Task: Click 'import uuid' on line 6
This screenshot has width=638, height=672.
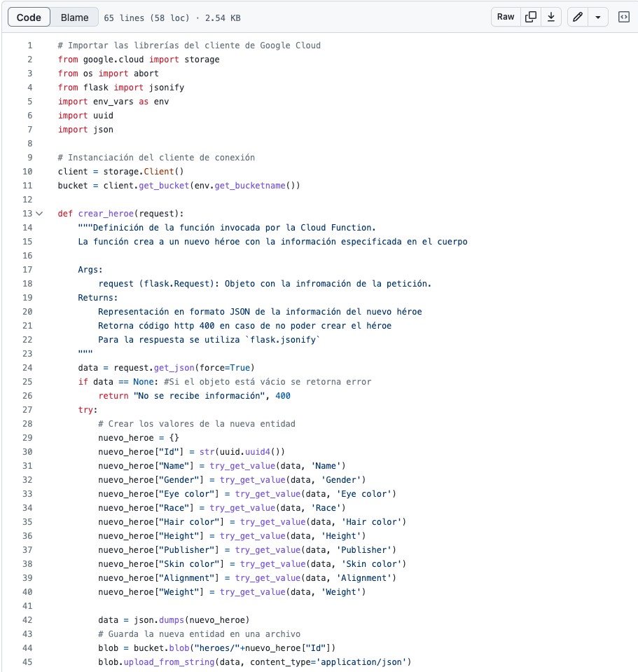Action: click(x=85, y=116)
